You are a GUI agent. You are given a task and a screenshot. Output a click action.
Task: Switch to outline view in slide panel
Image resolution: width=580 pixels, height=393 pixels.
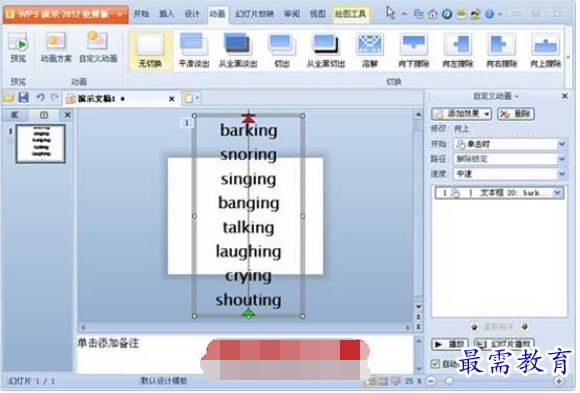pos(15,115)
